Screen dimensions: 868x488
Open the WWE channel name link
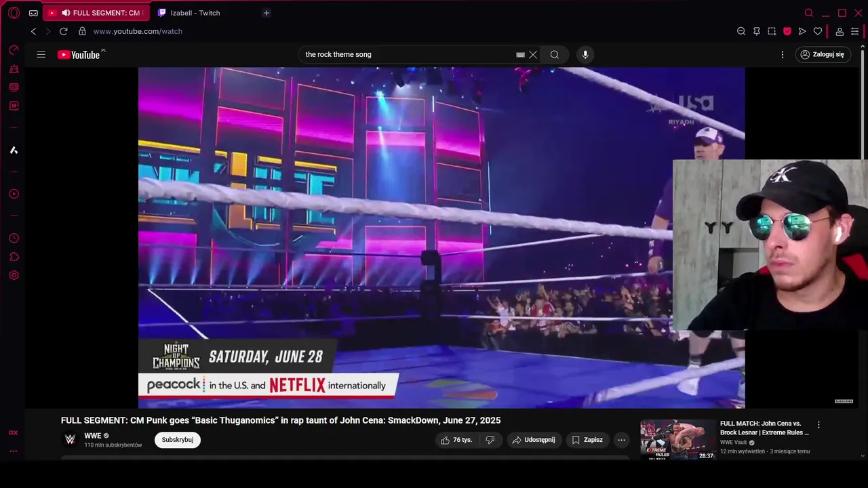(x=93, y=436)
